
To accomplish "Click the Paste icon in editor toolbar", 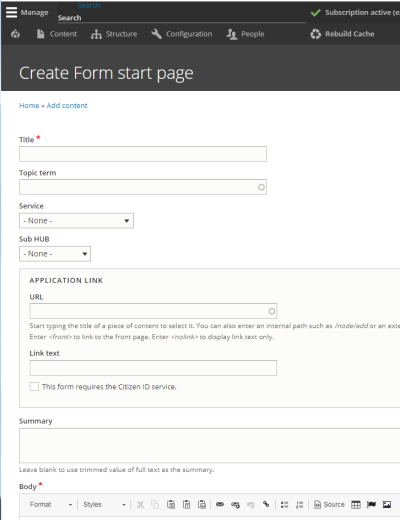I will 171,505.
